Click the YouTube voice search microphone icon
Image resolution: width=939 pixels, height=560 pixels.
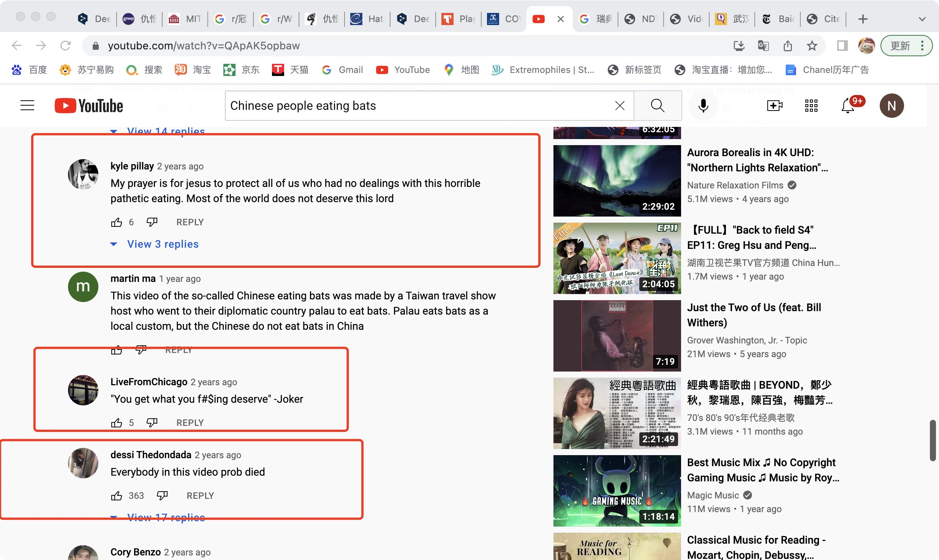[x=703, y=106]
